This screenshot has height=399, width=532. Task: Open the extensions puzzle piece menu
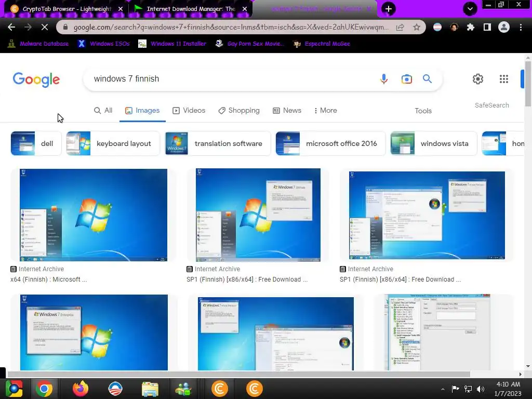(471, 27)
